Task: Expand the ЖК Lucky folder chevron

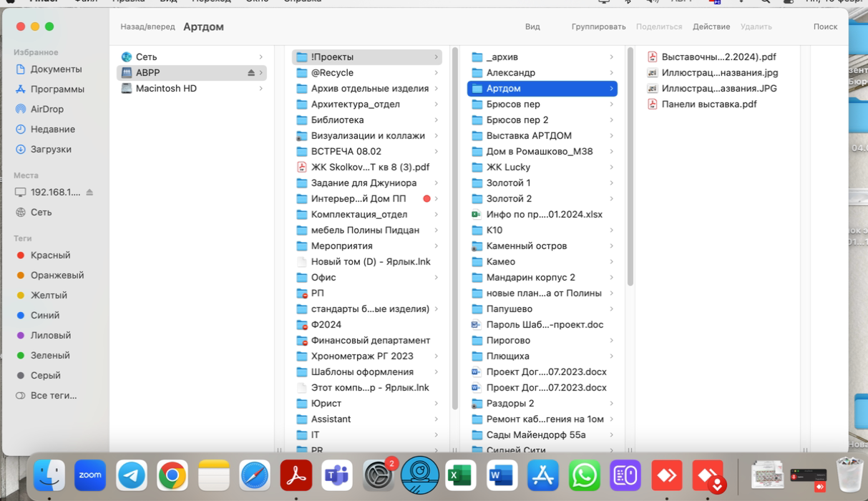Action: point(611,167)
